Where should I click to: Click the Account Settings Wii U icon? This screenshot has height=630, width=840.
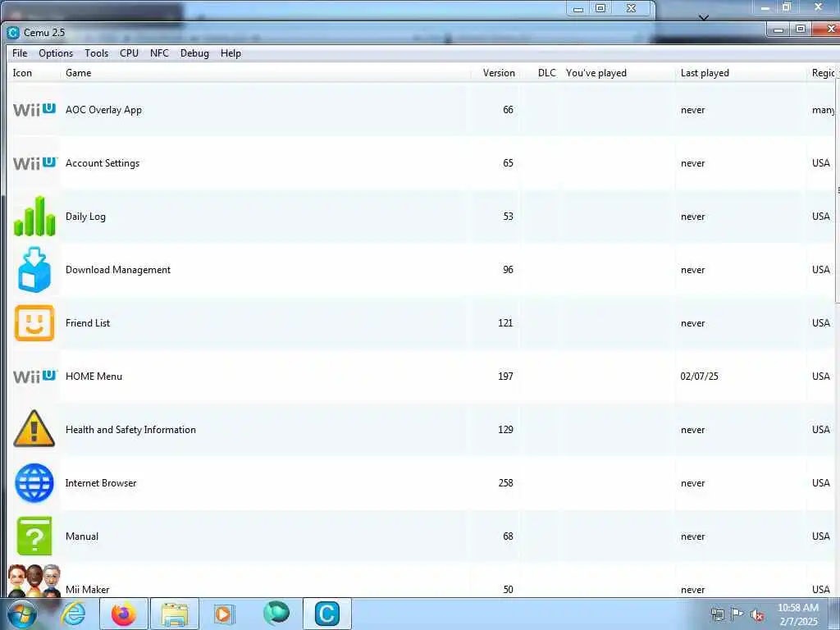34,163
